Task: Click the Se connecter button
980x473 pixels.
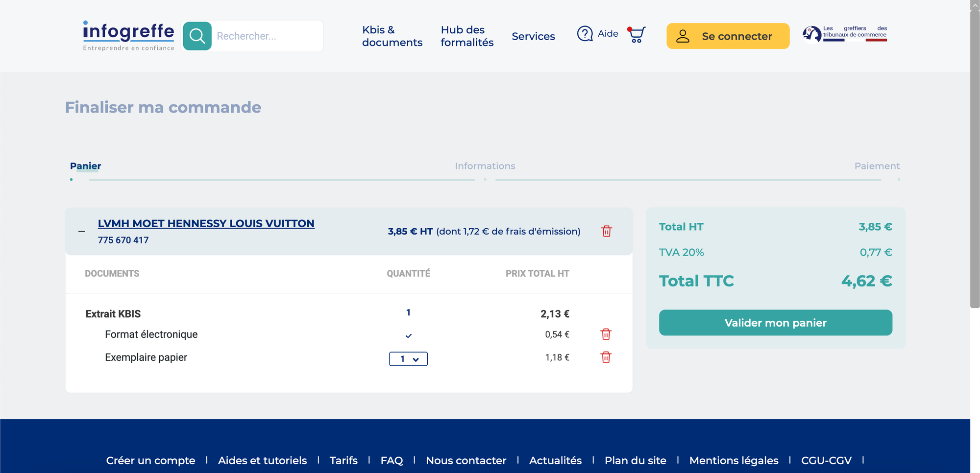Action: click(728, 36)
